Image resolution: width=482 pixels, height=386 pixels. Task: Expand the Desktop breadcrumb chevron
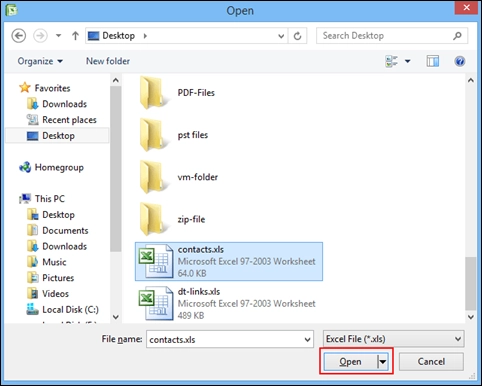click(145, 36)
